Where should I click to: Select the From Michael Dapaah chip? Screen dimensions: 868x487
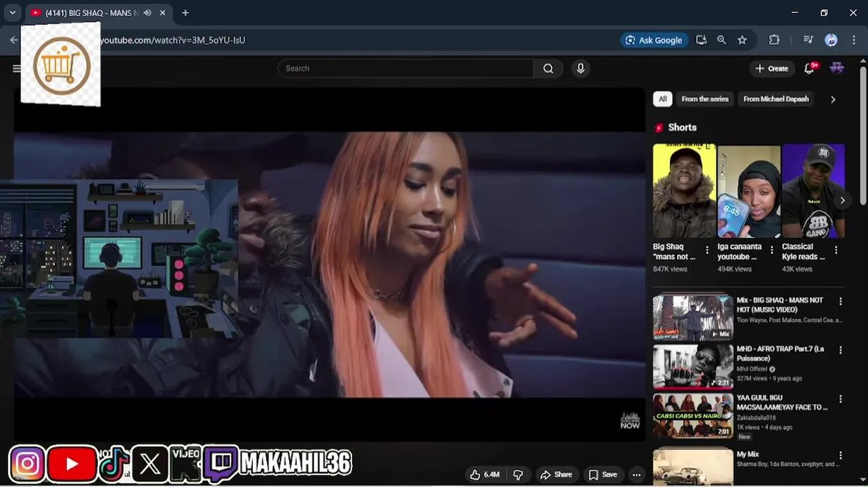tap(776, 99)
